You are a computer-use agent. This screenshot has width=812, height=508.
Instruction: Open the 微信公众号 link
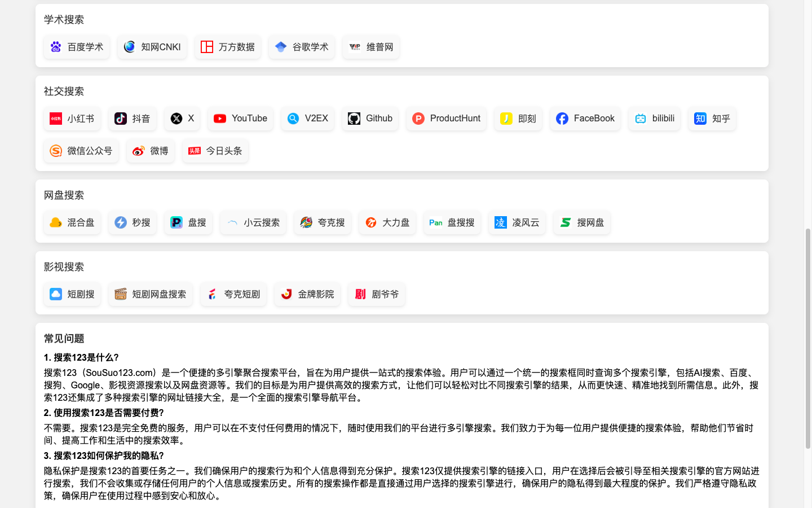(x=81, y=151)
